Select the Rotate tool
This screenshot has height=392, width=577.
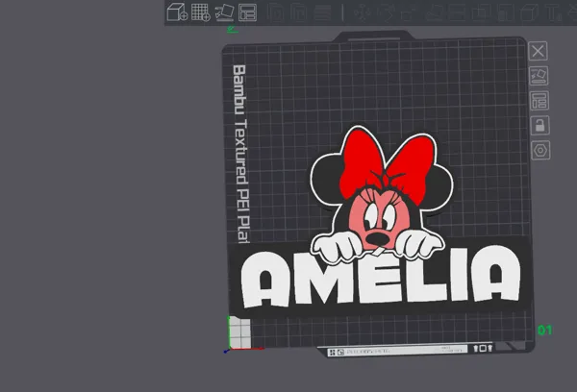[386, 12]
